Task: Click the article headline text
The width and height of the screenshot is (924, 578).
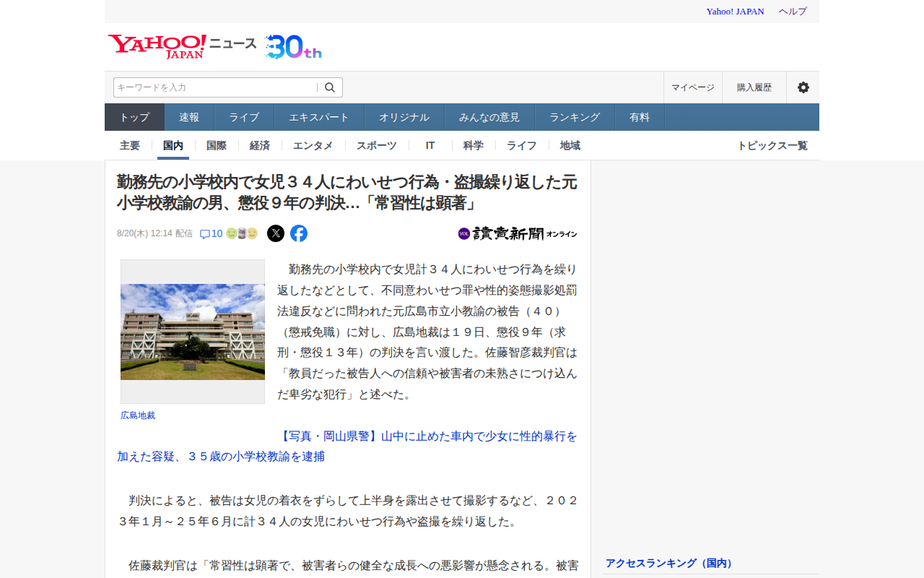Action: (346, 193)
